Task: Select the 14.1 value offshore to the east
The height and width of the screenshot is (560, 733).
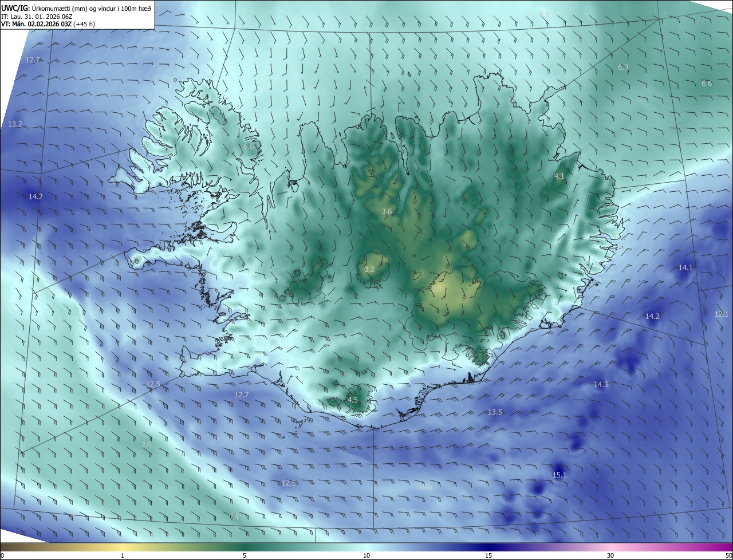Action: point(685,268)
